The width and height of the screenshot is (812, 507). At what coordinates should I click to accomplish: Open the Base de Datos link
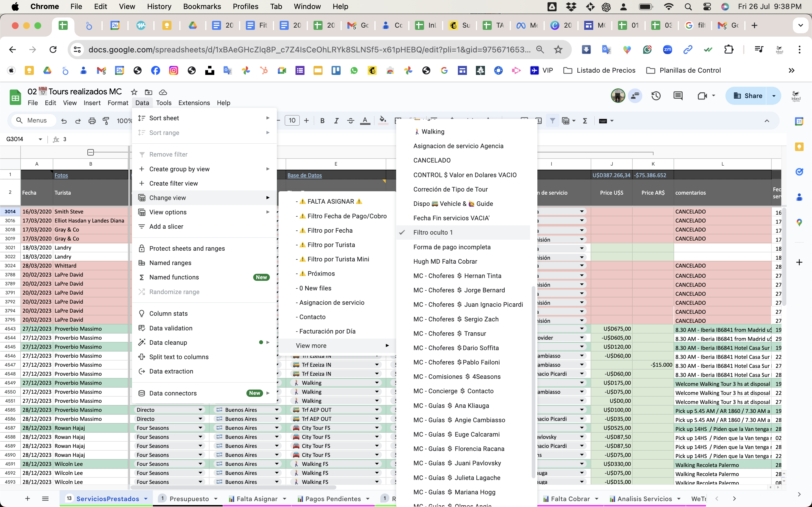[x=304, y=175]
